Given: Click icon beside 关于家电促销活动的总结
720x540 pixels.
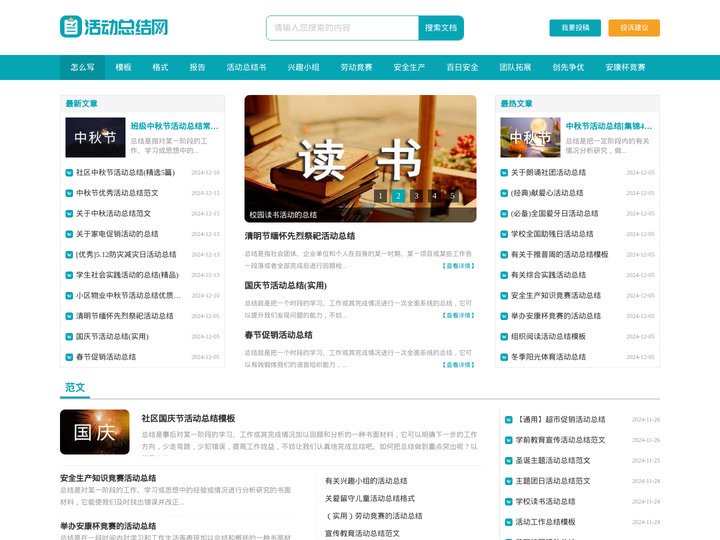Looking at the screenshot, I should 69,234.
